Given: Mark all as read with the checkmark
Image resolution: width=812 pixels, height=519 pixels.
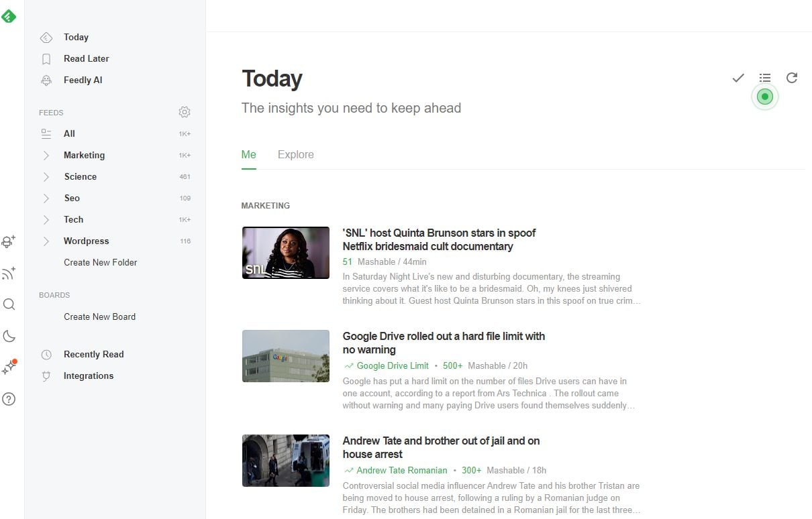Looking at the screenshot, I should point(738,78).
